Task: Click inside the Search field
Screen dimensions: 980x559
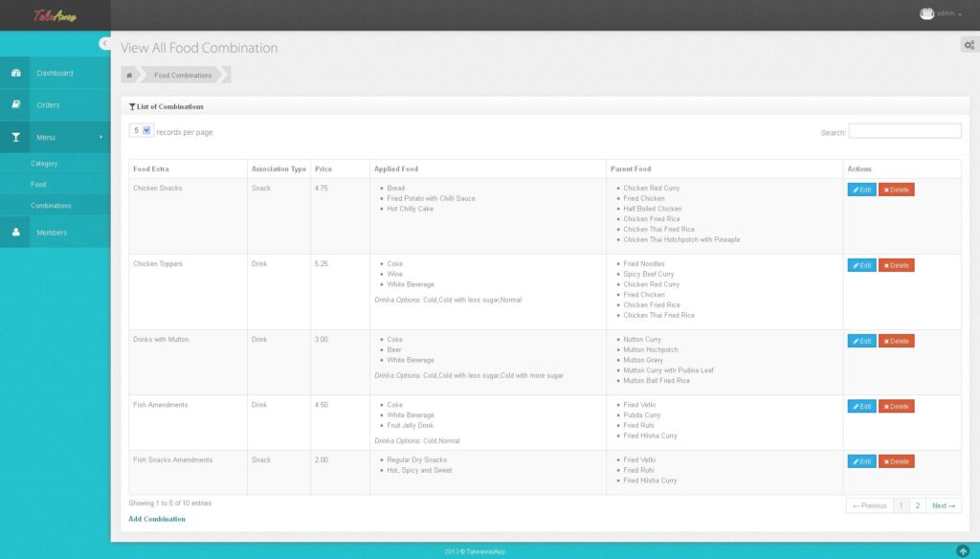Action: (x=904, y=130)
